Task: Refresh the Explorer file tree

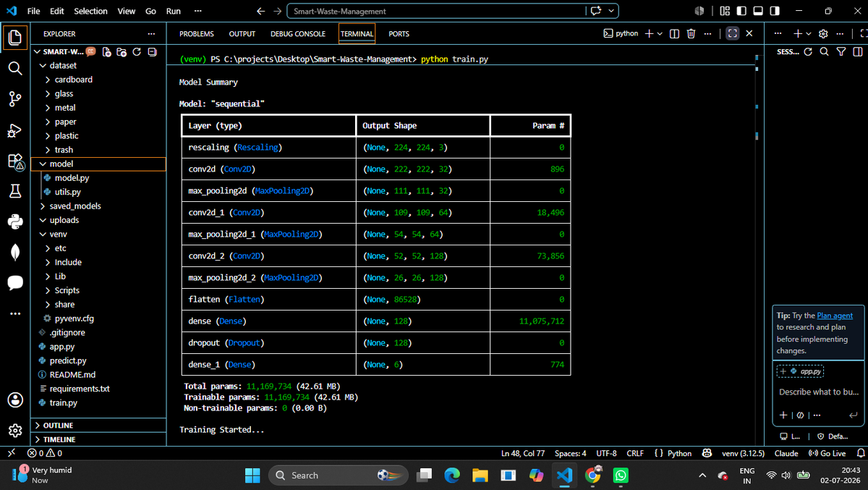Action: 137,52
